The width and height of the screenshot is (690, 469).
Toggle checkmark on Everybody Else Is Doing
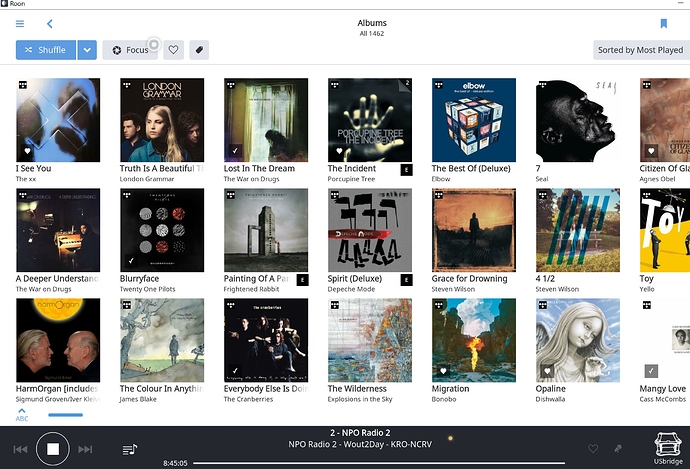click(x=235, y=371)
